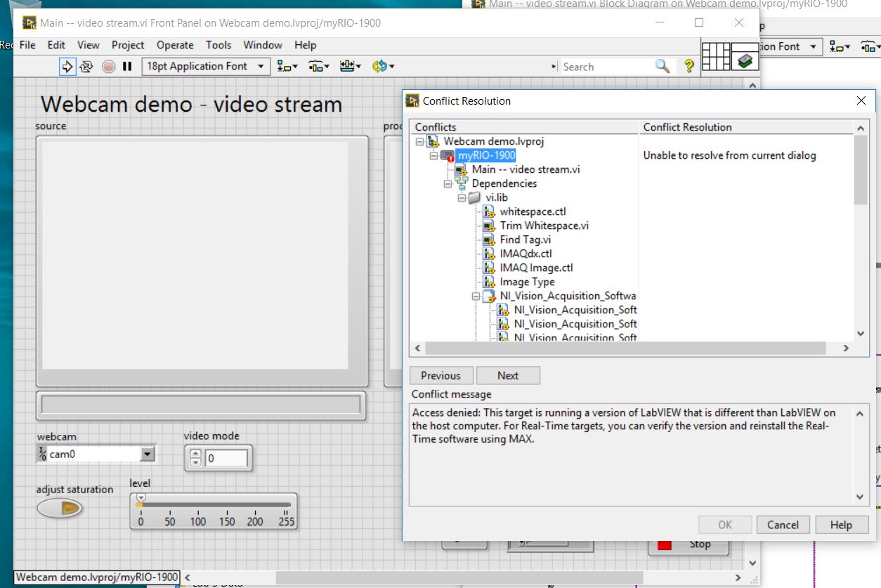The image size is (881, 588).
Task: Open the Distribute Objects toolbar dropdown
Action: [319, 66]
